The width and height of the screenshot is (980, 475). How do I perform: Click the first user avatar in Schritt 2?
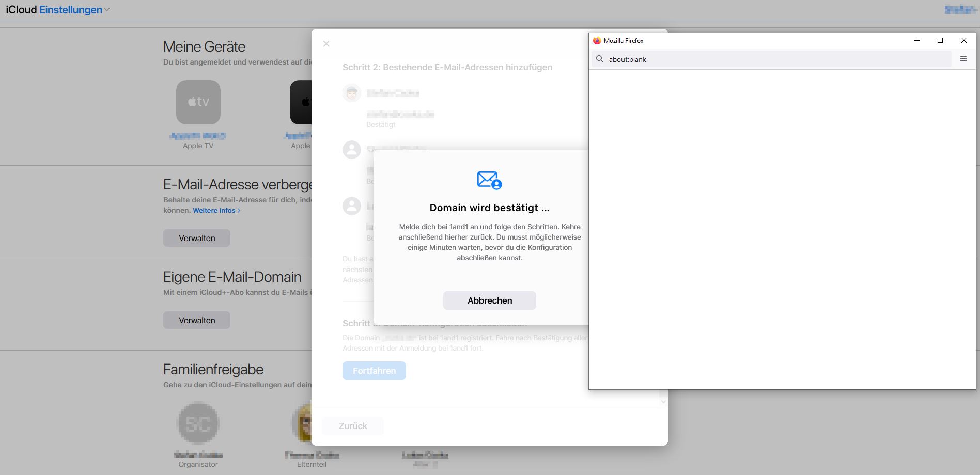pyautogui.click(x=352, y=93)
